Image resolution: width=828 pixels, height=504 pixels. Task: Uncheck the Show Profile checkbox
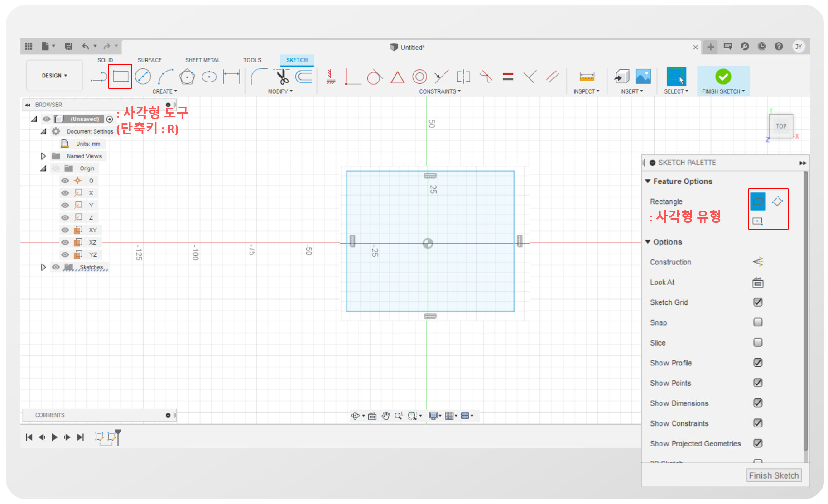pos(758,363)
